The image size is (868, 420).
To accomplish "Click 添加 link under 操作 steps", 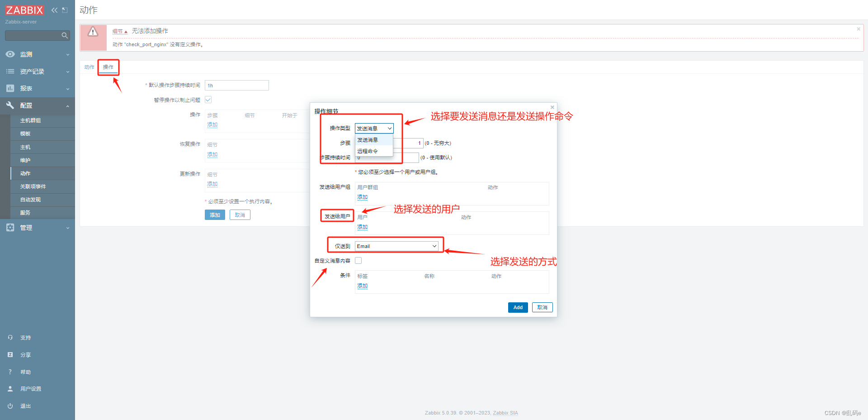I will [x=212, y=124].
